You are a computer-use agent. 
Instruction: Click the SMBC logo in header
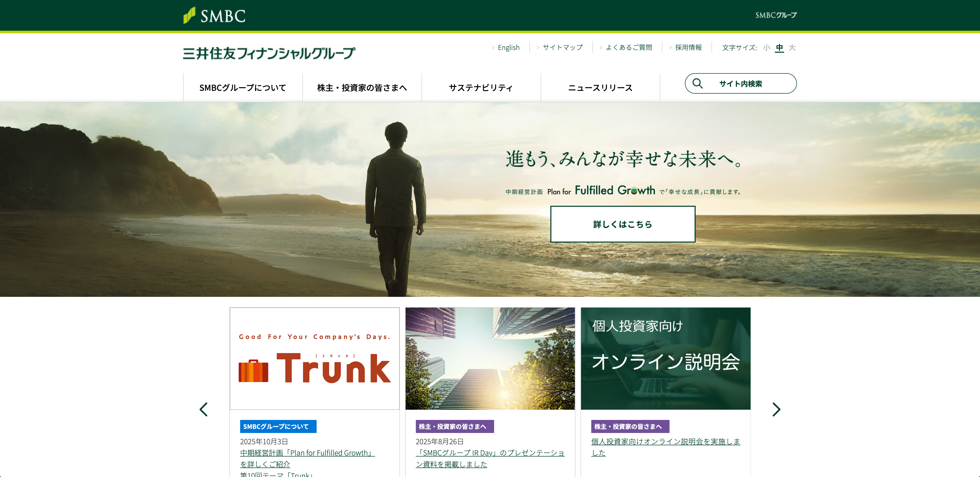coord(214,16)
